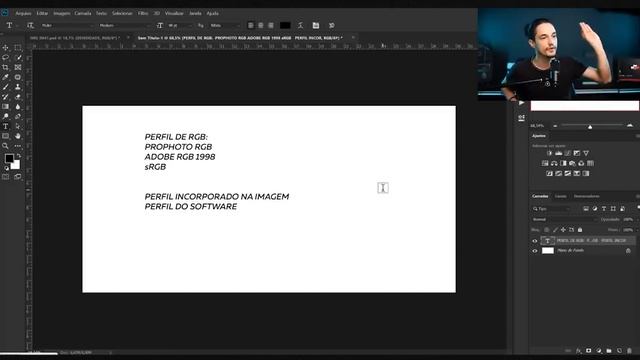Viewport: 640px width, 360px height.
Task: Right align the text
Action: pos(271,25)
